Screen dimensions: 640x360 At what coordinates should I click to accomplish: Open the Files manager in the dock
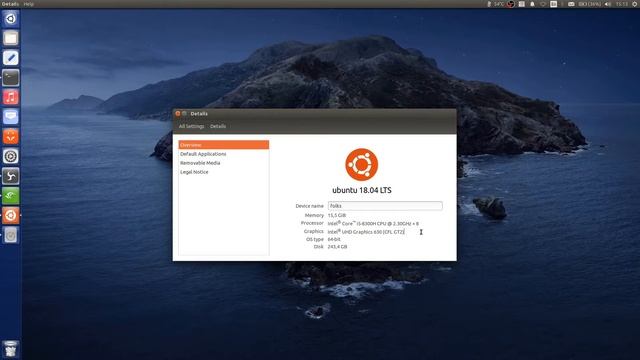[11, 38]
